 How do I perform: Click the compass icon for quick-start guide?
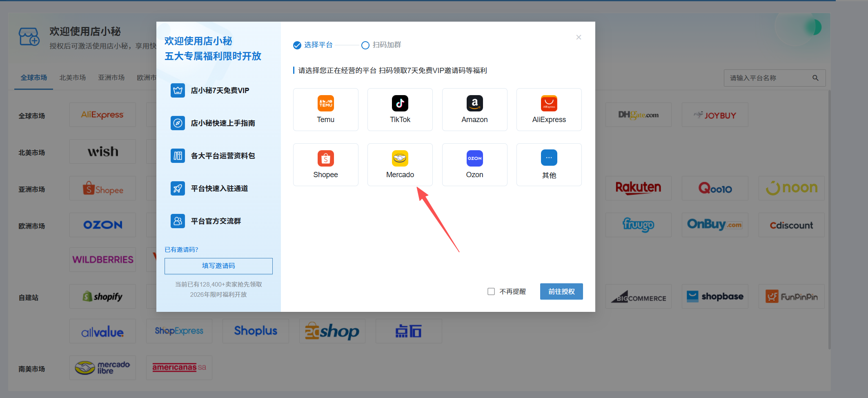pos(178,123)
